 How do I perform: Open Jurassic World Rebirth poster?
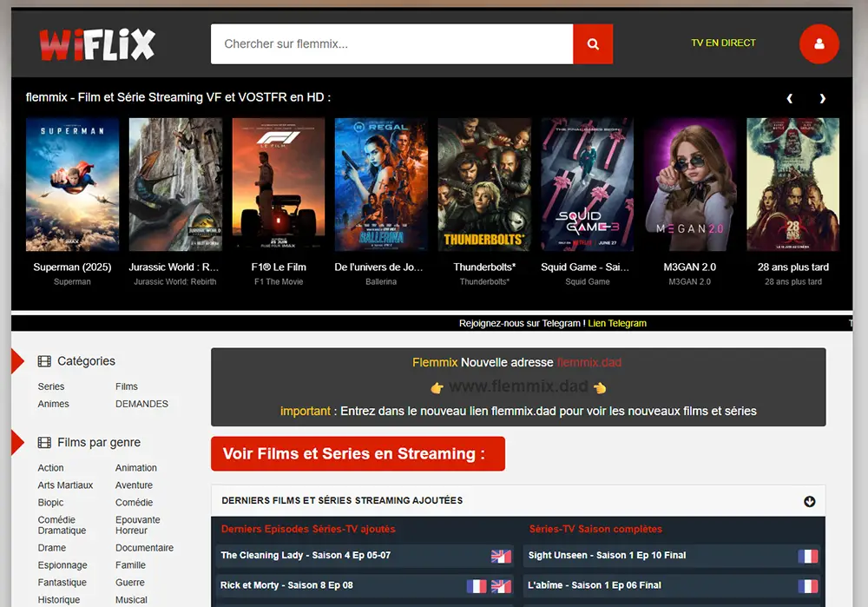(x=175, y=184)
